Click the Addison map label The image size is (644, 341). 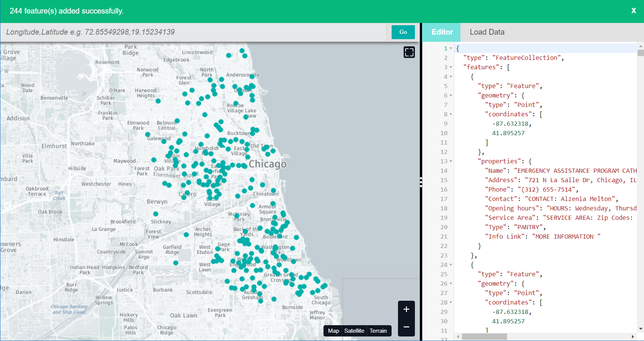coord(18,118)
